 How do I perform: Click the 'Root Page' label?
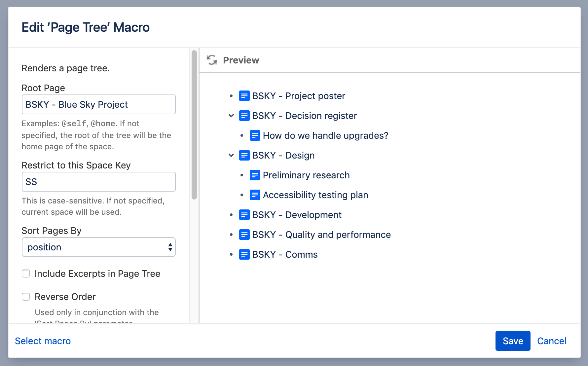pyautogui.click(x=43, y=88)
